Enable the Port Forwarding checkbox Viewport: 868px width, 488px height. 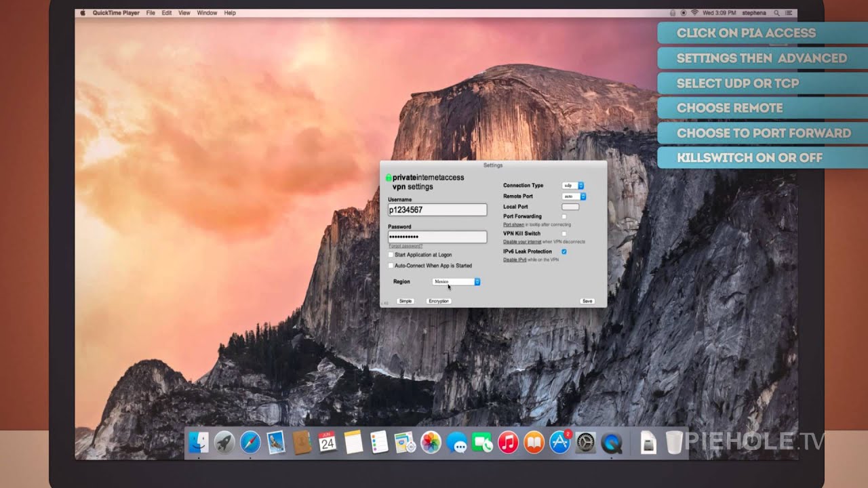[x=564, y=217]
